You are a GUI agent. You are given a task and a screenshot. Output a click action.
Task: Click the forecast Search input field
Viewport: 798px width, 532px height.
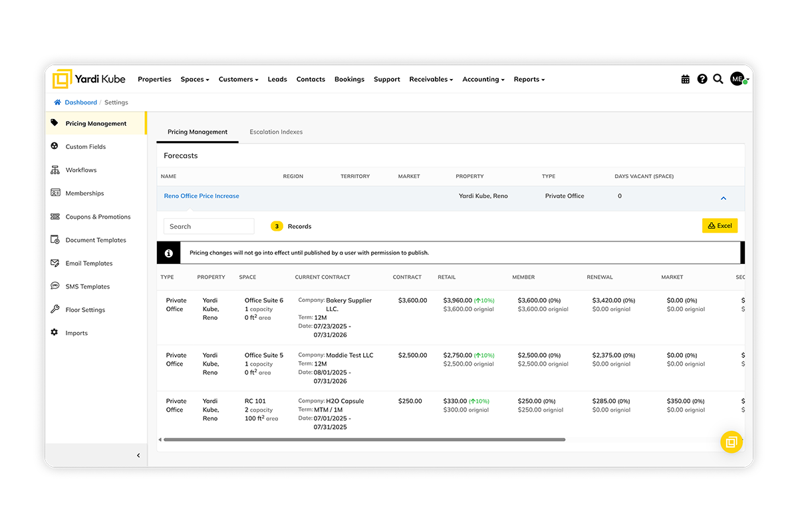tap(209, 226)
